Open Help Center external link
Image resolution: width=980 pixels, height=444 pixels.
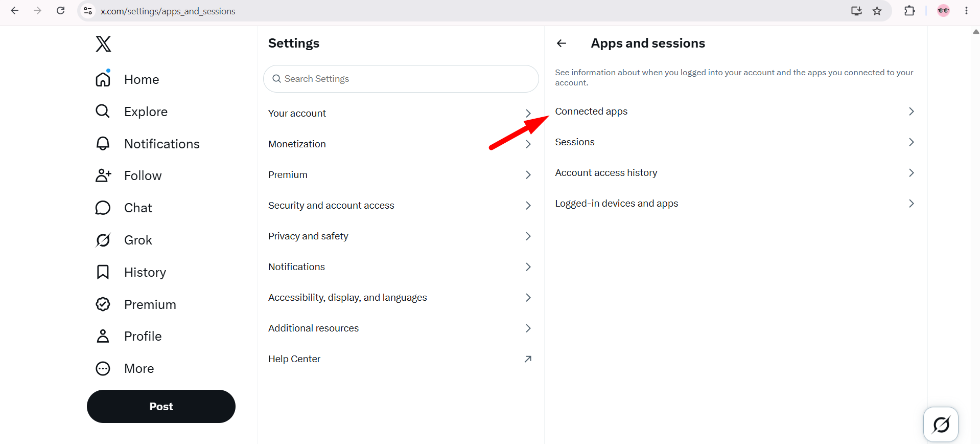(401, 359)
